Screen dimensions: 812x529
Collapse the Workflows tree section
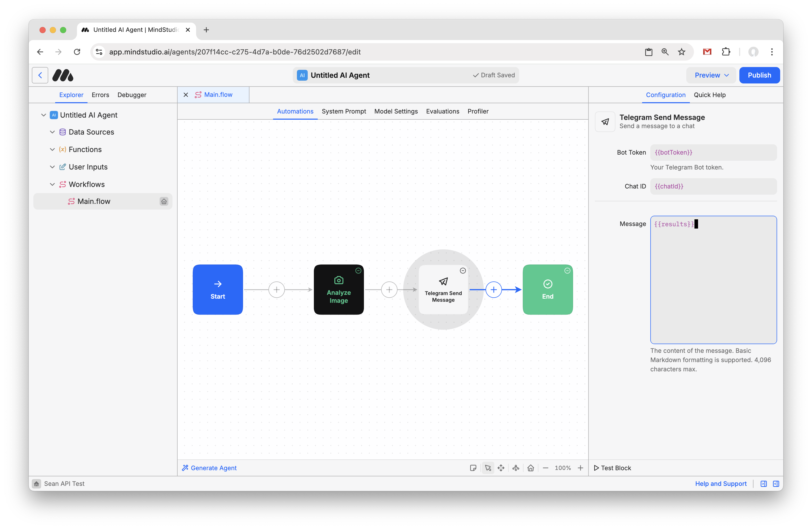pyautogui.click(x=52, y=184)
